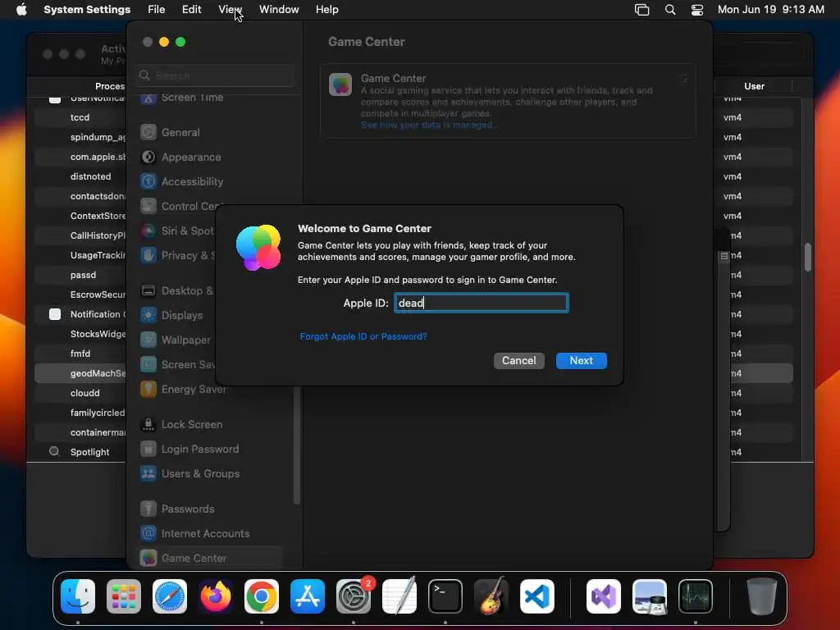
Task: Click Forgot Apple ID or Password link
Action: click(363, 336)
